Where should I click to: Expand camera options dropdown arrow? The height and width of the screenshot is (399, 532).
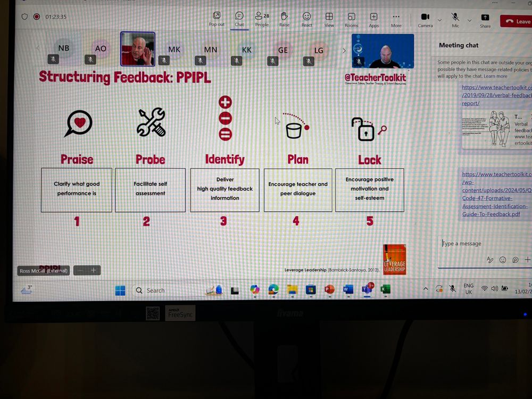coord(440,20)
